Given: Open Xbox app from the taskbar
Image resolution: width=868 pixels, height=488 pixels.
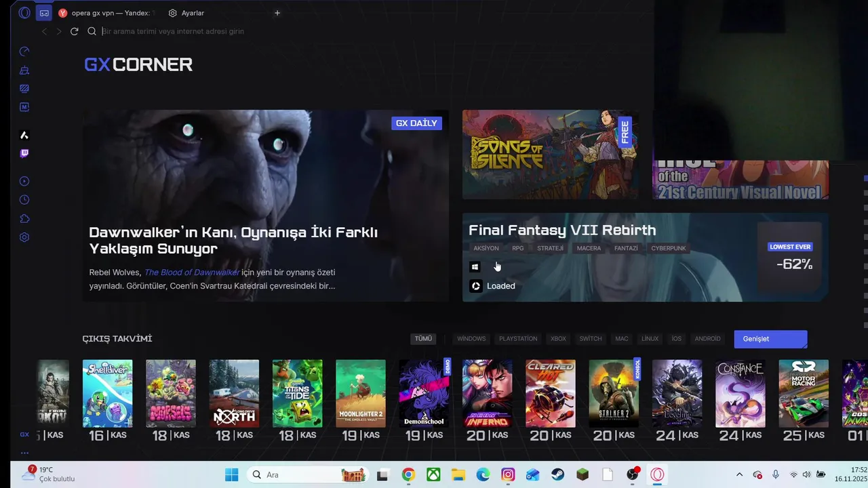Looking at the screenshot, I should tap(433, 474).
